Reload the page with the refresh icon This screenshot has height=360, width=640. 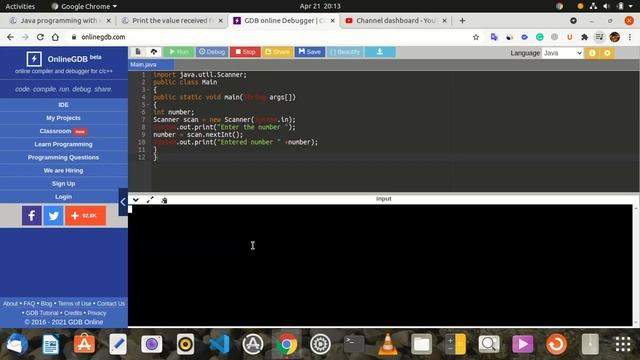point(40,37)
